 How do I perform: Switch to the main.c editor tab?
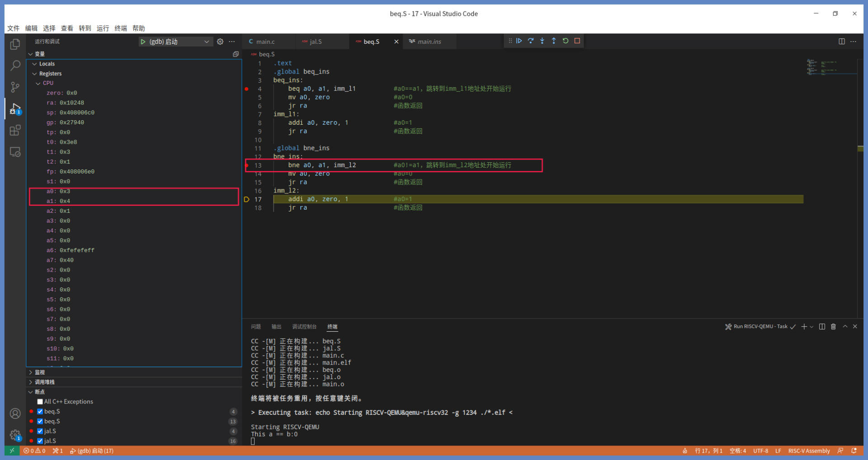[x=265, y=42]
